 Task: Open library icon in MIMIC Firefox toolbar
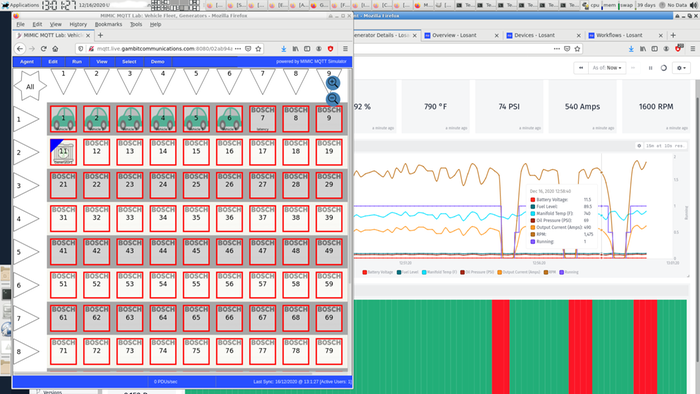[296, 49]
